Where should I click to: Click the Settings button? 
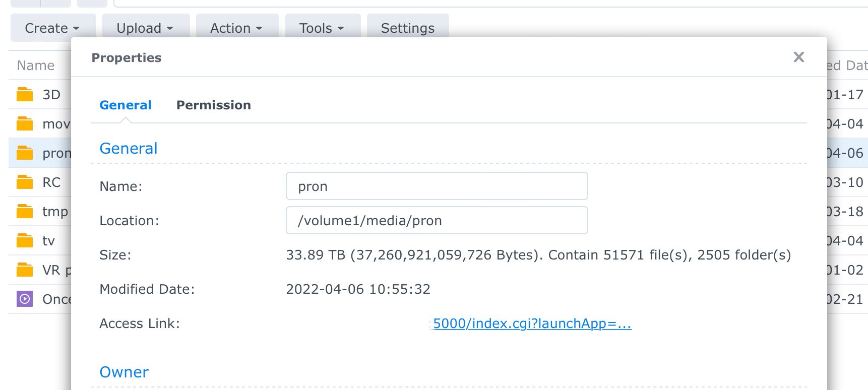pos(408,28)
